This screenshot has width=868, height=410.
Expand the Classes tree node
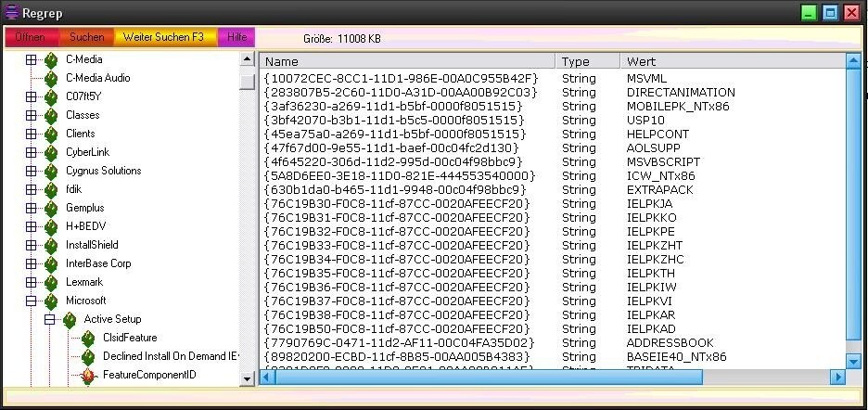click(x=31, y=115)
